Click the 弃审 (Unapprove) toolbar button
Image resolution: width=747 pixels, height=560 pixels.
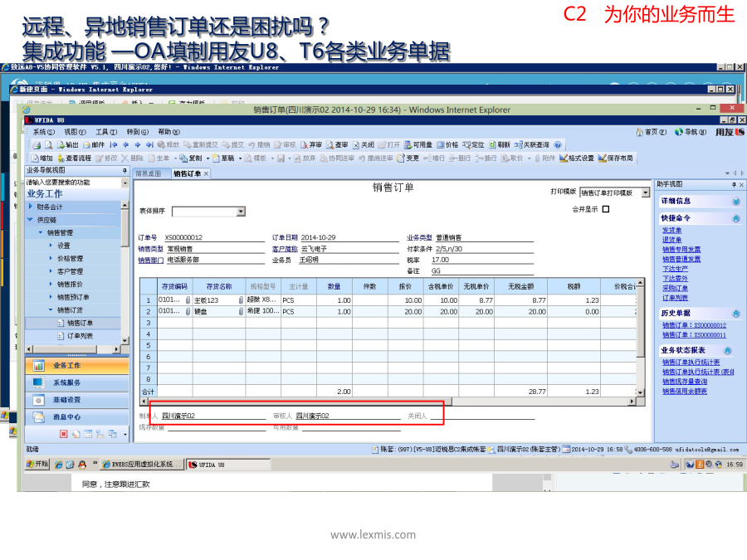point(311,144)
